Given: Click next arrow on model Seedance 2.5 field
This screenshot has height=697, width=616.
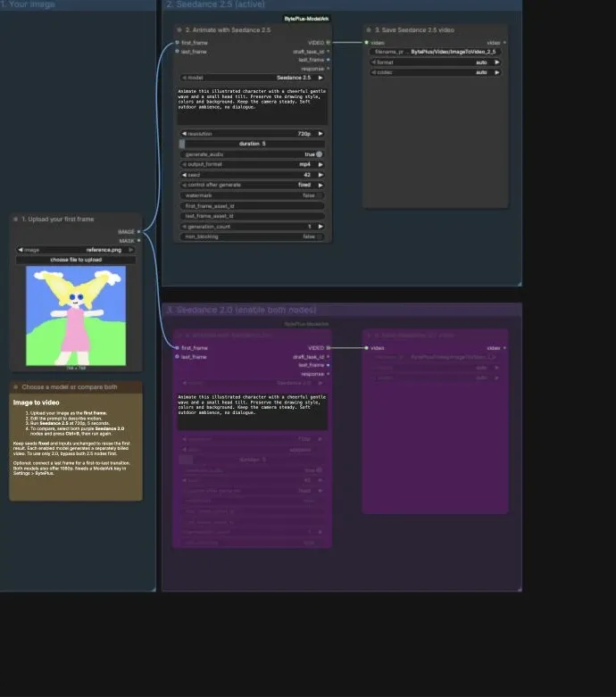Looking at the screenshot, I should [320, 78].
